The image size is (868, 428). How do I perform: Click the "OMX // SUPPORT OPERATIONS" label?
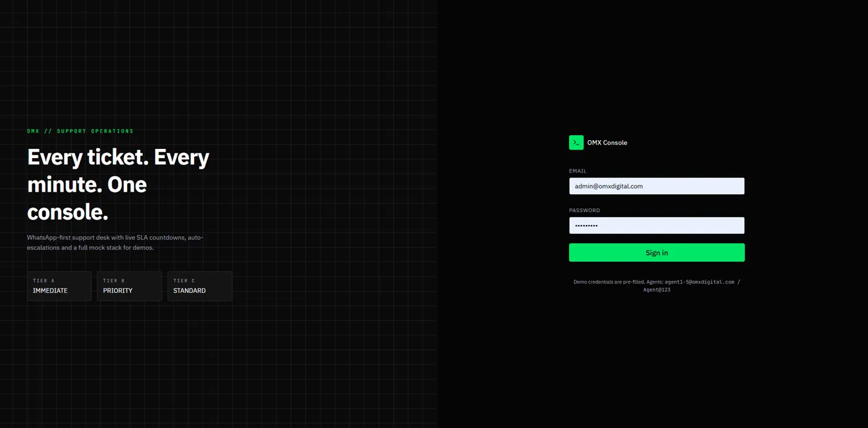[81, 131]
